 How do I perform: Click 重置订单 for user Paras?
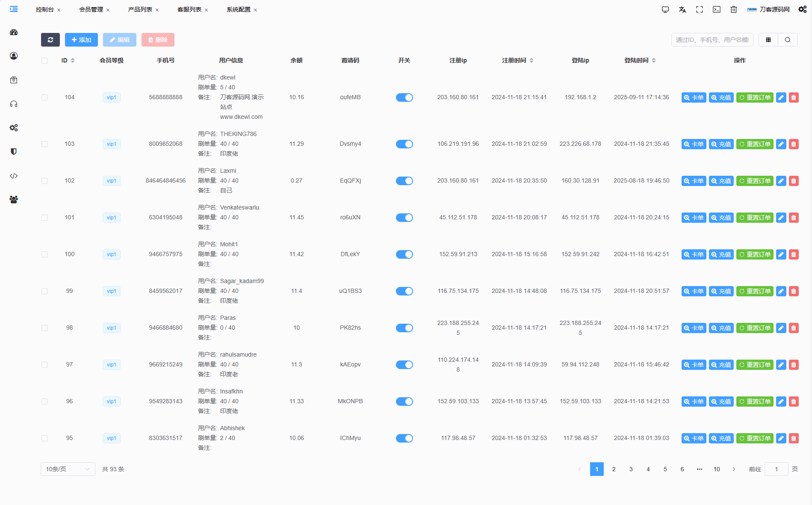tap(755, 328)
